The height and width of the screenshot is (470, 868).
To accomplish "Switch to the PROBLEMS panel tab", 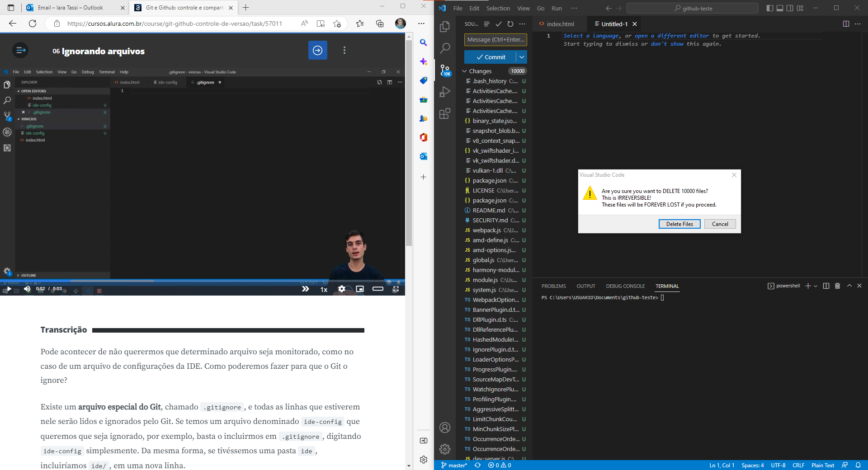I will point(553,286).
